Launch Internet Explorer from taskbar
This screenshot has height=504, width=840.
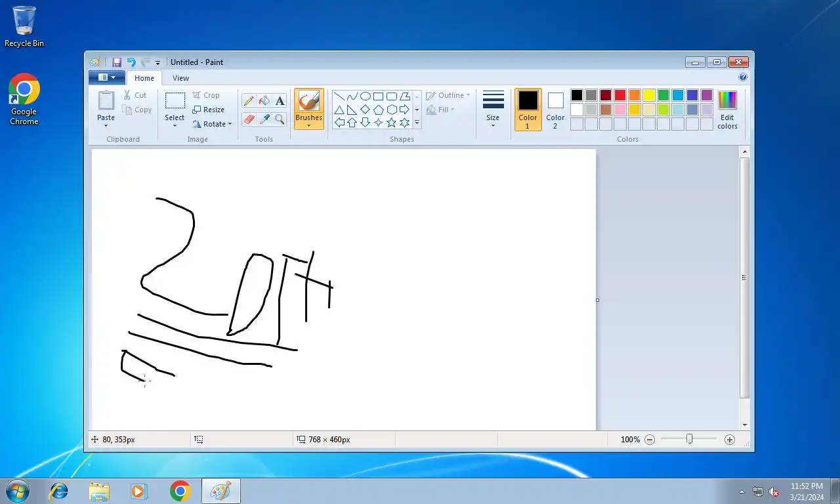(59, 491)
